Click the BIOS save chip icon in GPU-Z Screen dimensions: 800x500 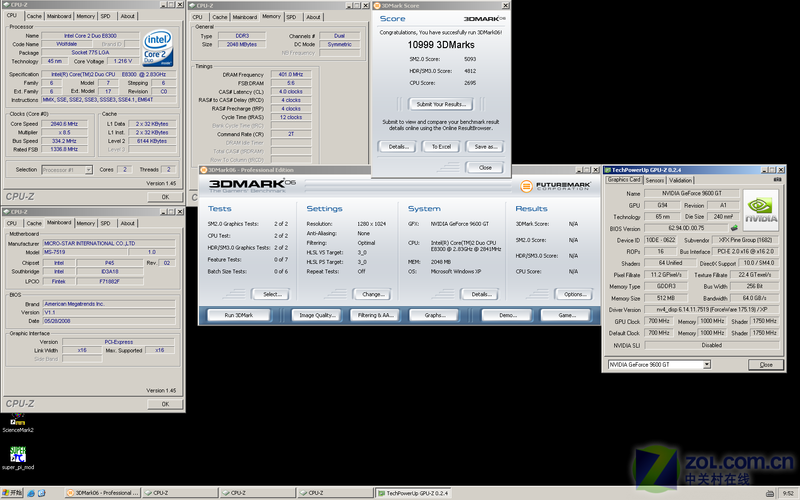tap(734, 228)
